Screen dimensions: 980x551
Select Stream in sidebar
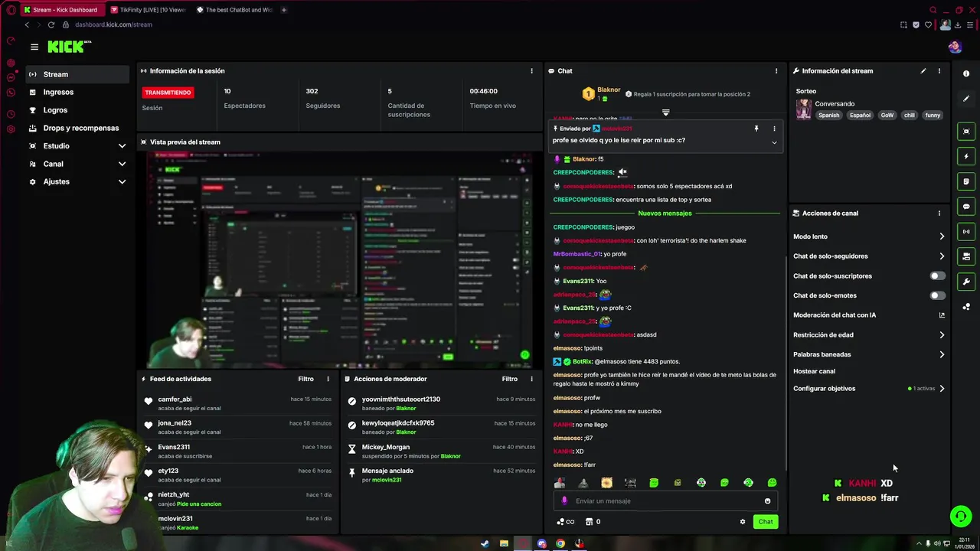pyautogui.click(x=77, y=74)
